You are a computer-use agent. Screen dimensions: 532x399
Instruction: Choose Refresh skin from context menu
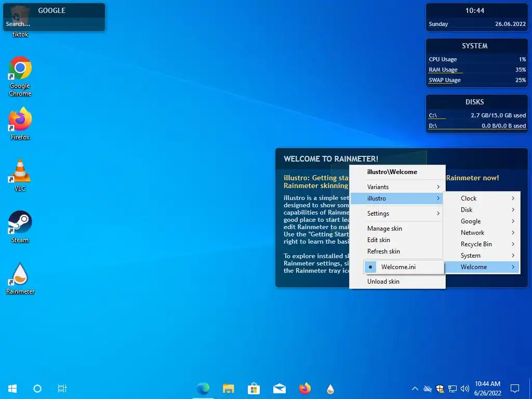pos(397,251)
